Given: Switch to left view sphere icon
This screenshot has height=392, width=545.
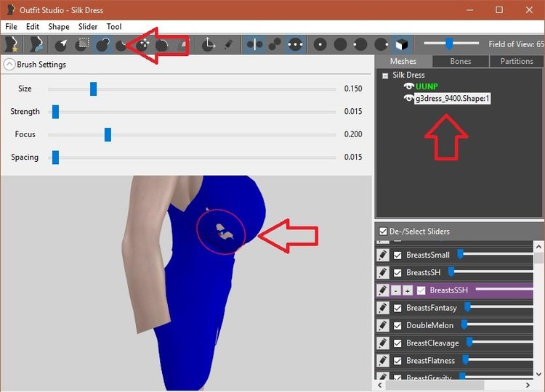Looking at the screenshot, I should (x=360, y=44).
